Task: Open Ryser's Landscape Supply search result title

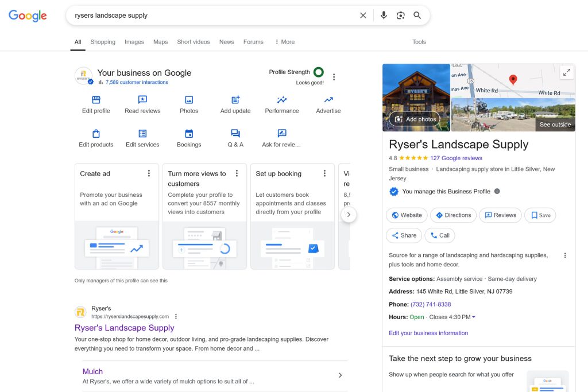Action: [125, 328]
